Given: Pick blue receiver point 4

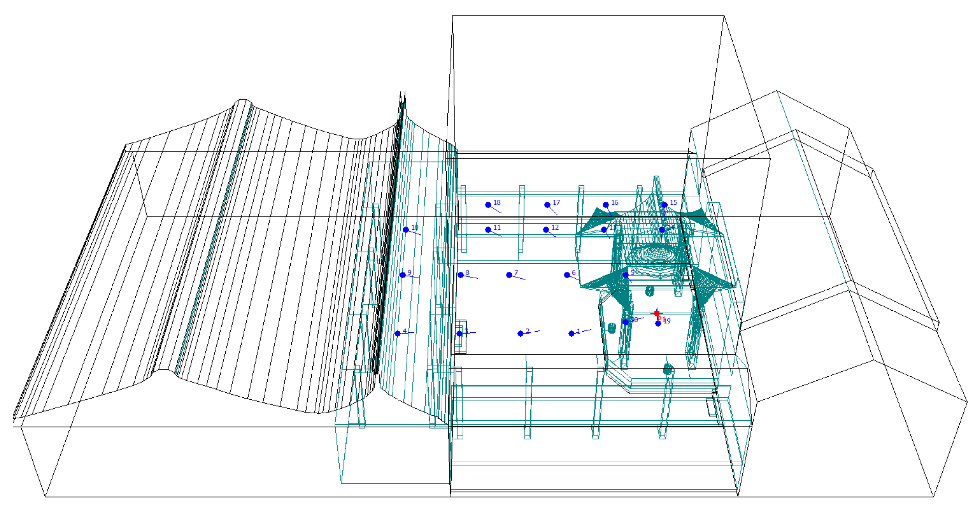Looking at the screenshot, I should (x=398, y=333).
